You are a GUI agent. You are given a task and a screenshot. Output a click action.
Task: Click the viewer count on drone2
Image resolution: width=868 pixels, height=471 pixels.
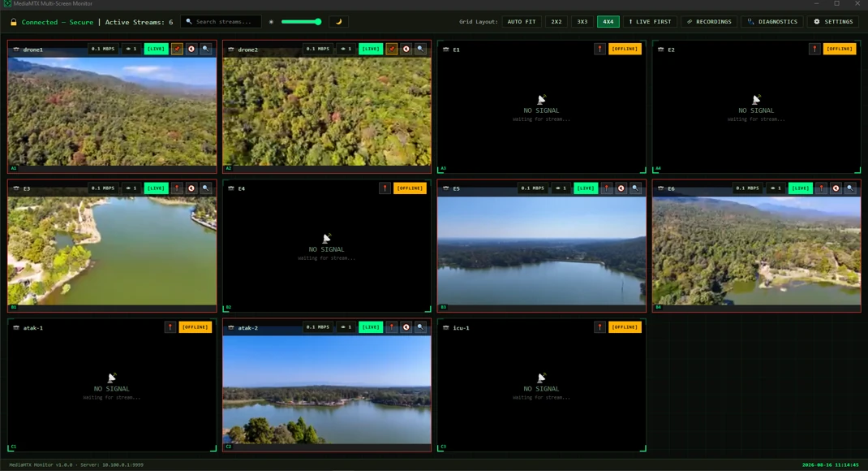pos(346,49)
